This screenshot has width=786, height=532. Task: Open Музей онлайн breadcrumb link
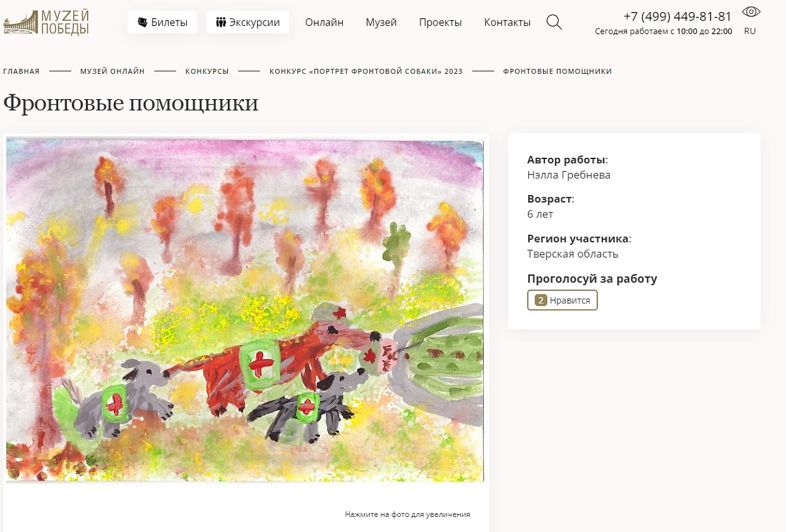click(112, 71)
